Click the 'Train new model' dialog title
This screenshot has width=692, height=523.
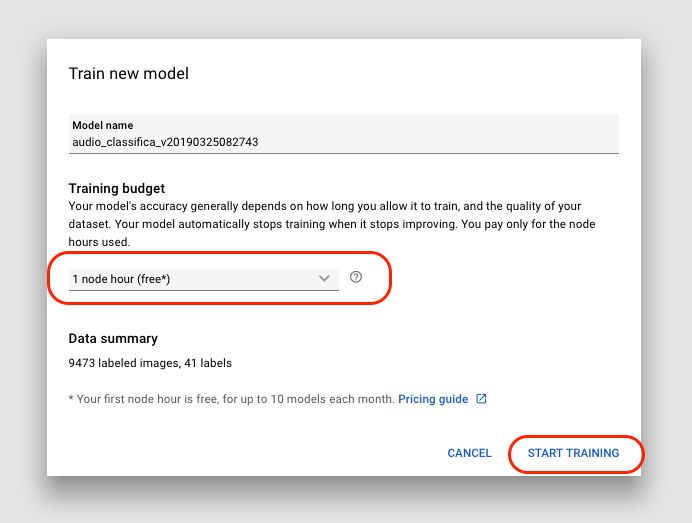(x=128, y=73)
